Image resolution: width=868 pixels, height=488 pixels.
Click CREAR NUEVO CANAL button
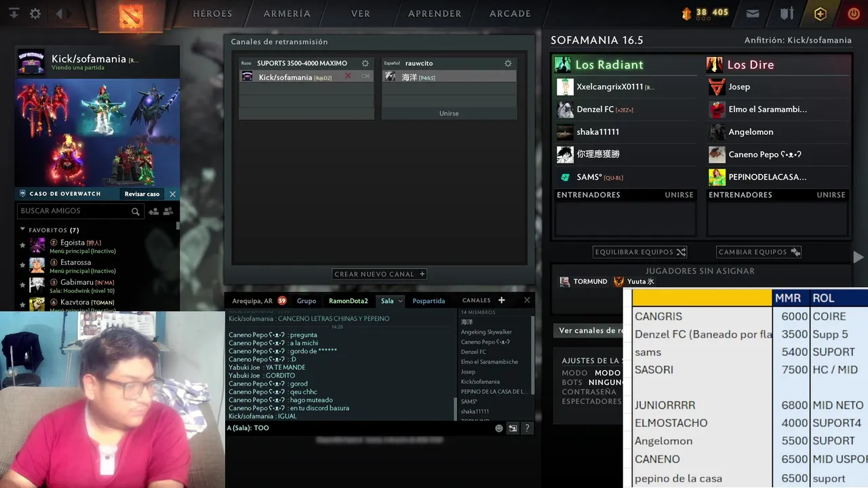click(x=380, y=274)
